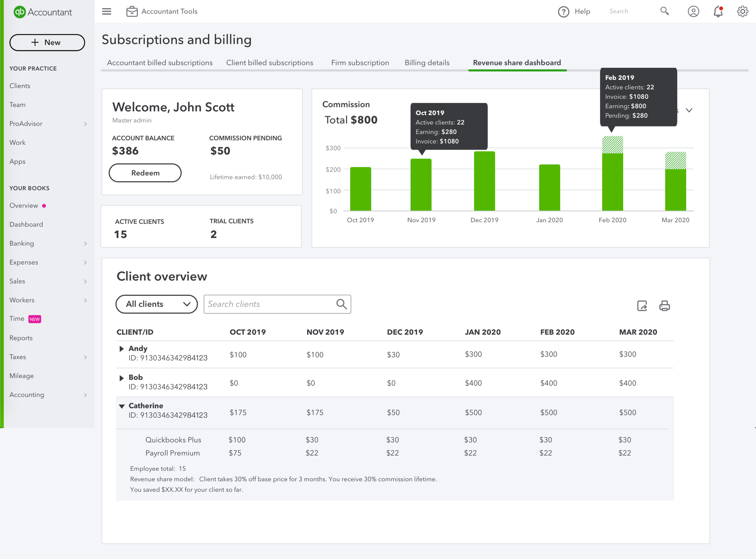Click the Redeem button
Viewport: 756px width, 559px height.
[145, 173]
